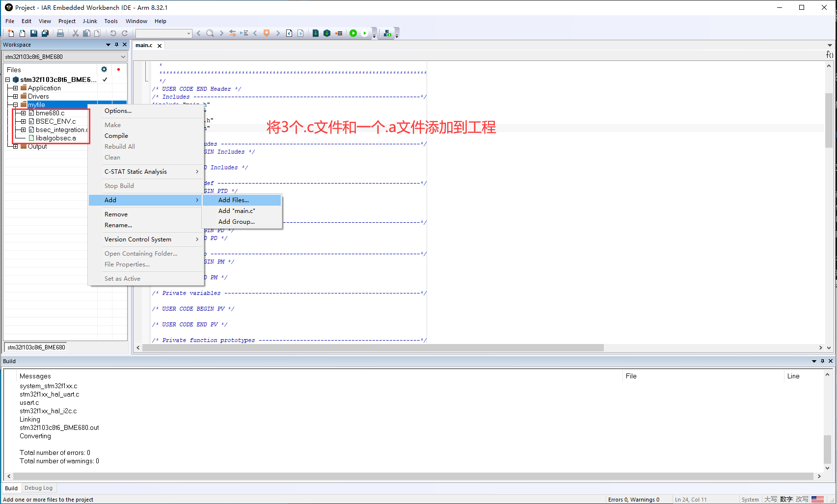The height and width of the screenshot is (504, 837).
Task: Click the Find toolbar icon
Action: tap(210, 33)
